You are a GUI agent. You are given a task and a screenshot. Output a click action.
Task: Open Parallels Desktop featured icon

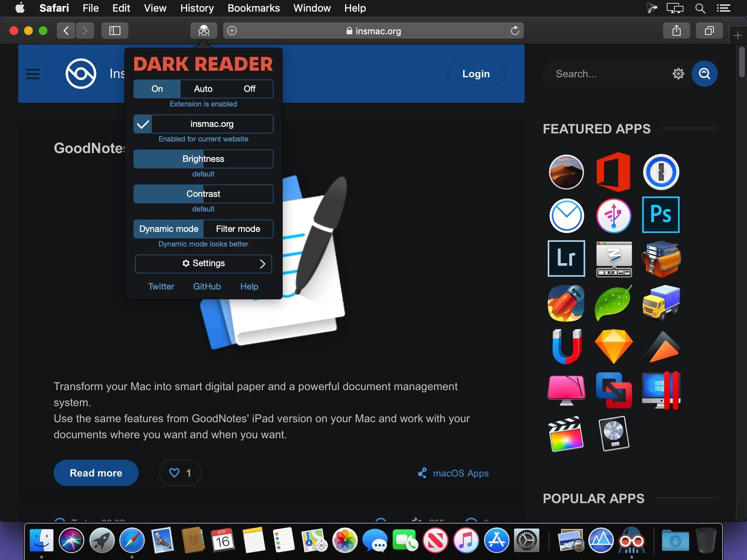661,390
